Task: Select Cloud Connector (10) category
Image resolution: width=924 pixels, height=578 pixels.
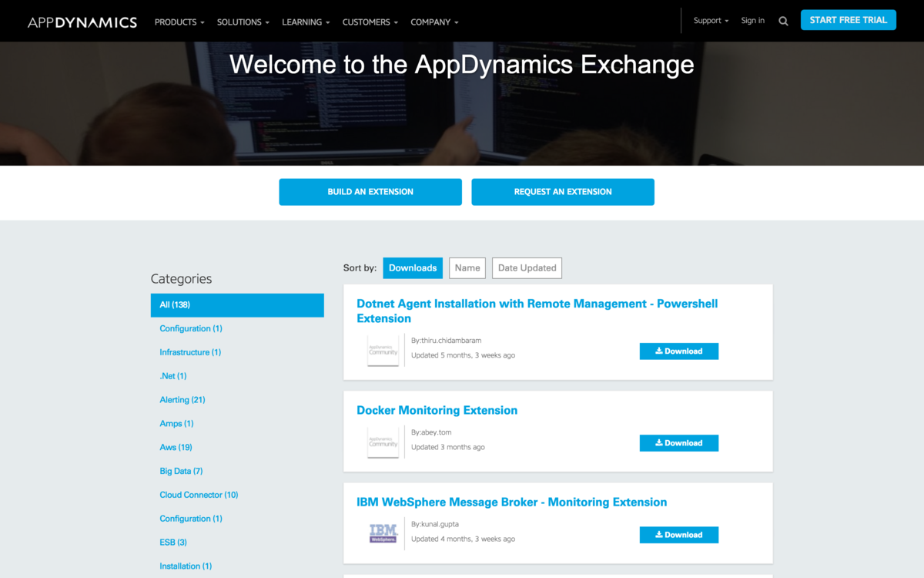Action: point(199,495)
